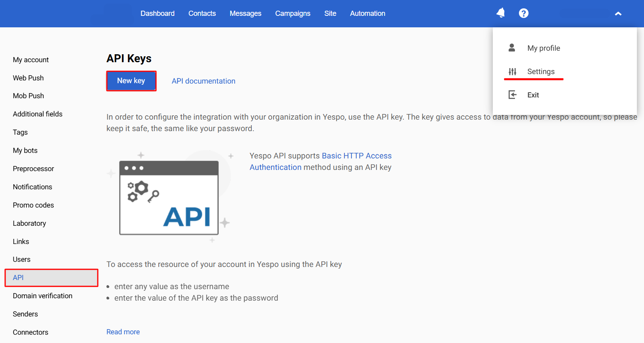Go to Tags in sidebar

click(x=20, y=132)
